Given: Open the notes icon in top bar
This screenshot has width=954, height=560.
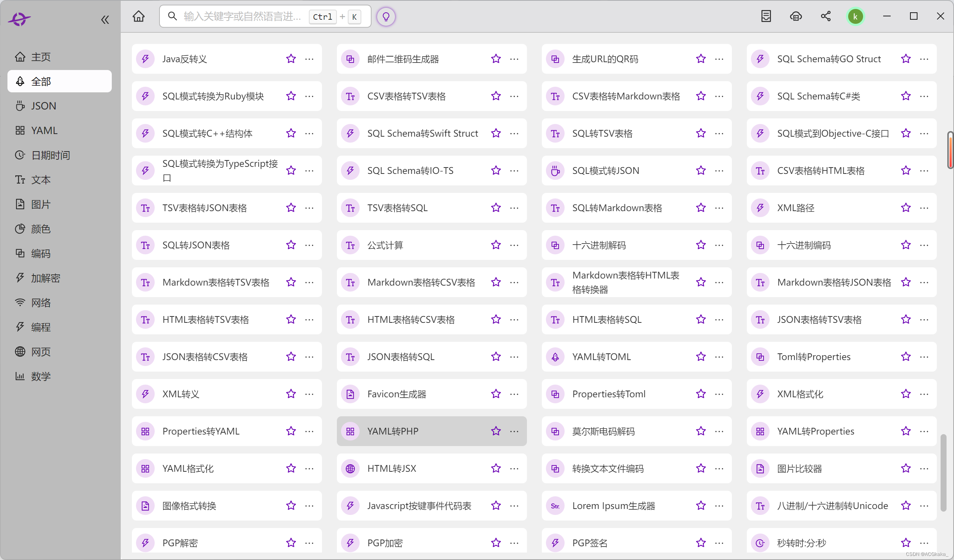Looking at the screenshot, I should [766, 16].
